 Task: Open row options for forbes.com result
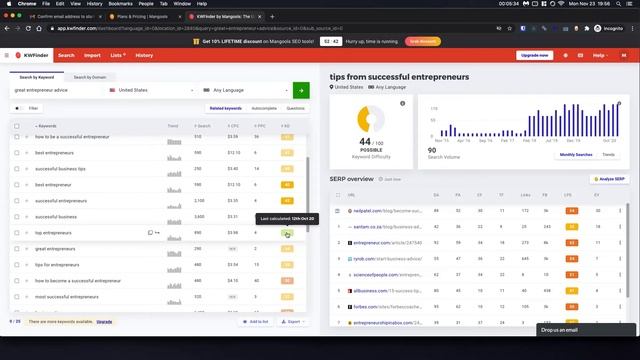point(620,307)
